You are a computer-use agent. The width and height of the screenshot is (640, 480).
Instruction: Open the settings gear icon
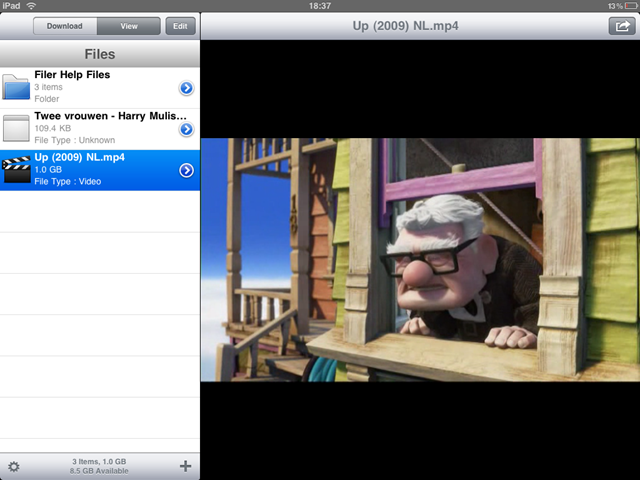click(x=14, y=466)
